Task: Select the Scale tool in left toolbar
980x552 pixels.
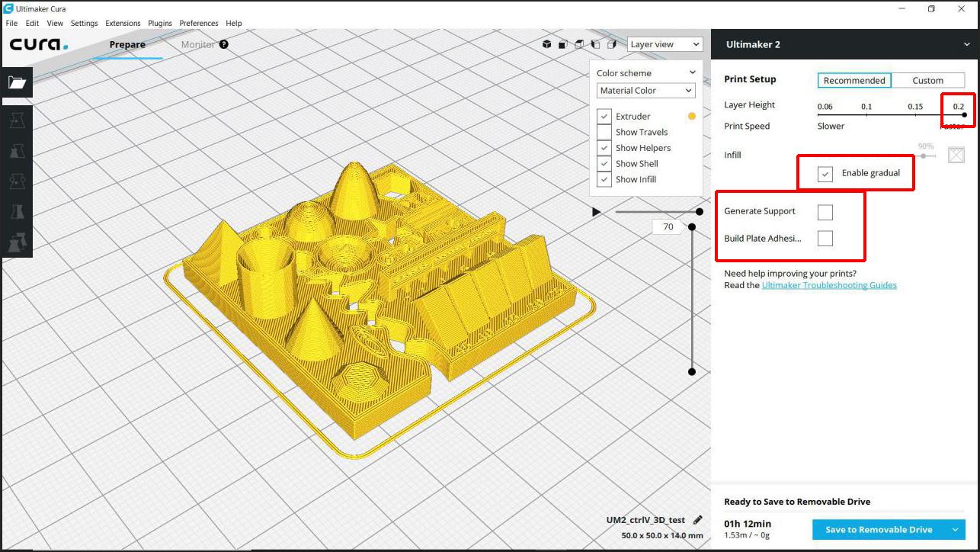Action: 17,150
